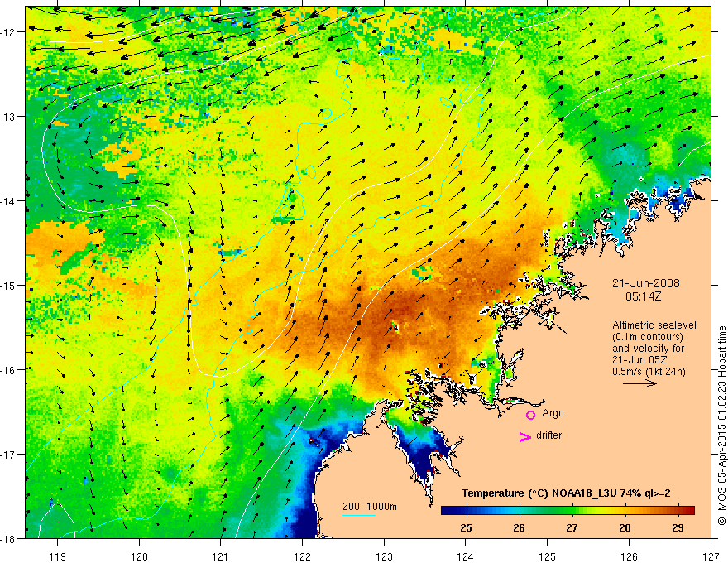Click the colorbar label '29'

pos(678,528)
